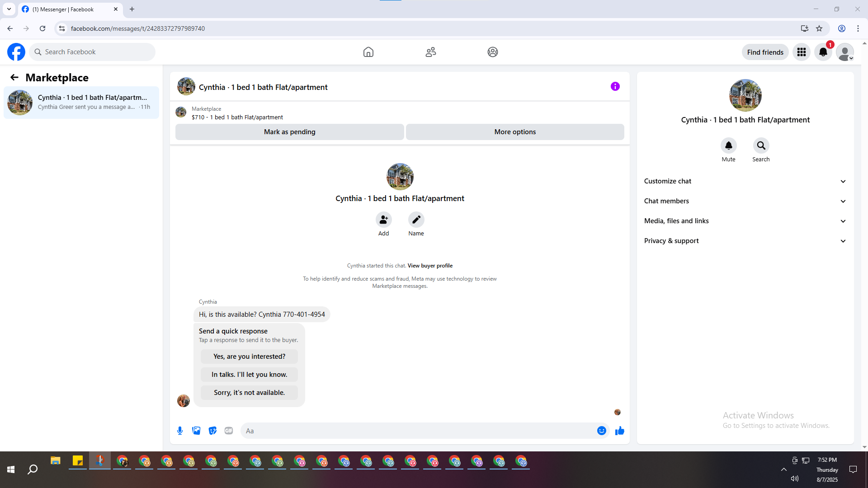
Task: Open Sticky Notes from the taskbar
Action: point(78,461)
